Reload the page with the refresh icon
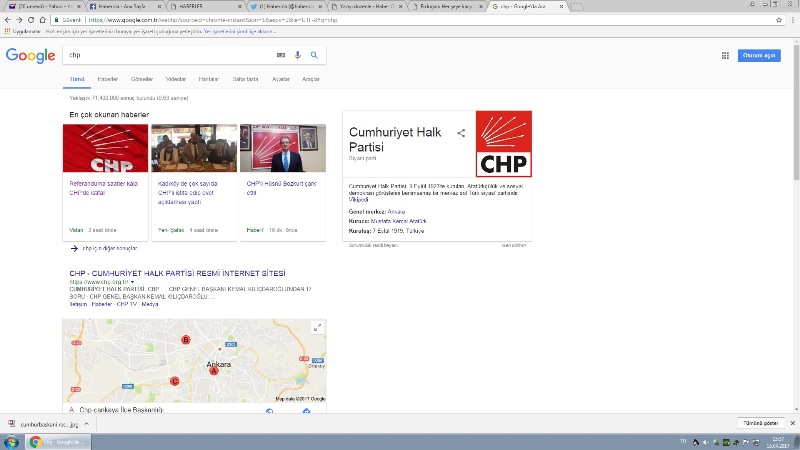Image resolution: width=800 pixels, height=450 pixels. tap(31, 20)
